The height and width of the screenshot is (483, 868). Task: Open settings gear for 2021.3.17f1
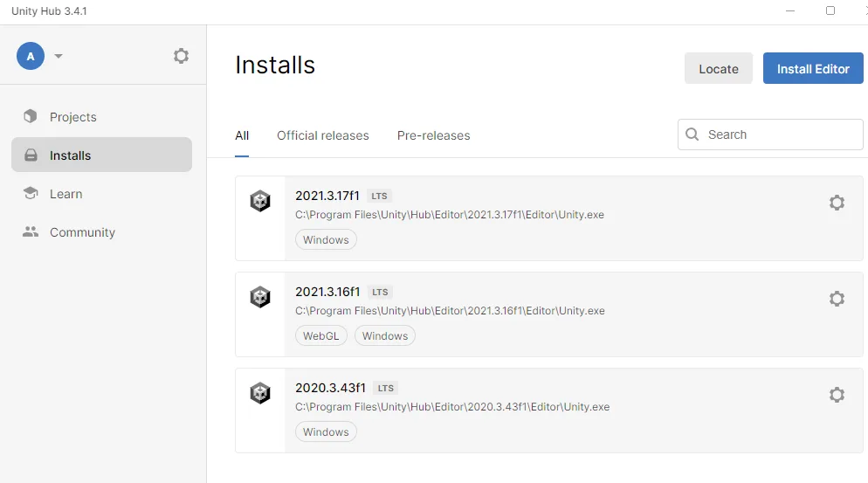click(837, 203)
